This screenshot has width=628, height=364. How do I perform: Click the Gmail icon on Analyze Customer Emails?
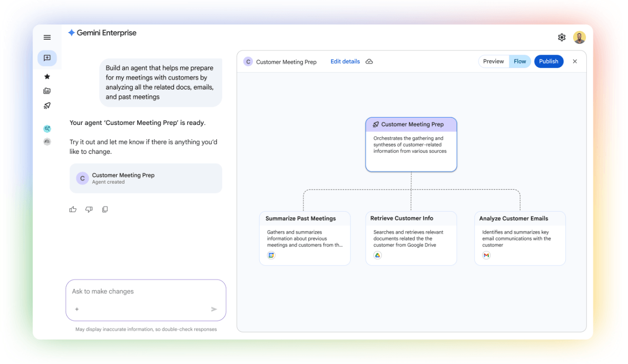[x=486, y=255]
